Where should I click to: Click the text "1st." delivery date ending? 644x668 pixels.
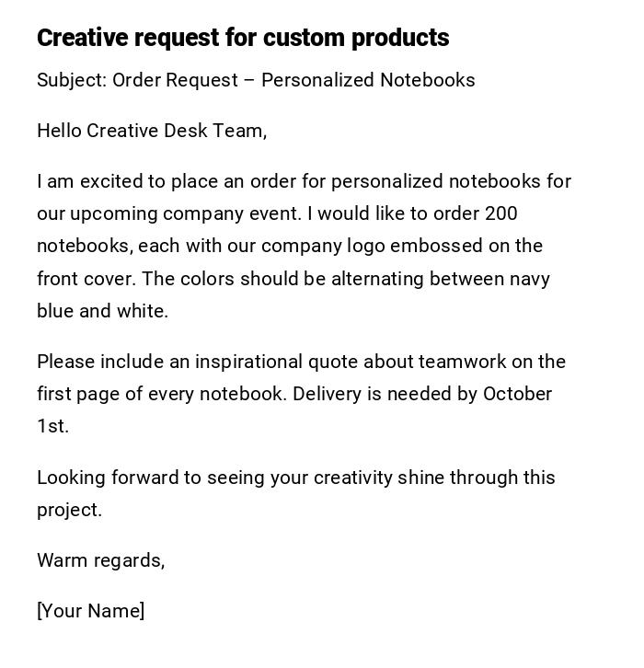coord(52,426)
